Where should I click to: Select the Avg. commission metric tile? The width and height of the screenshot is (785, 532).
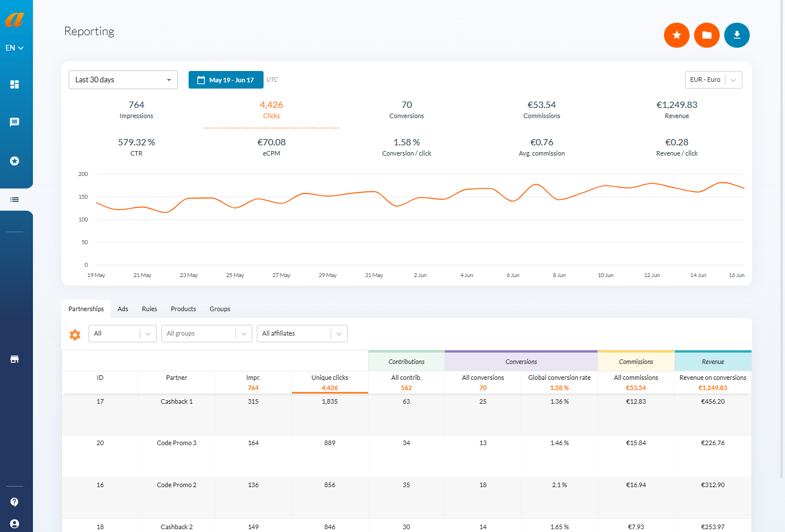click(542, 147)
